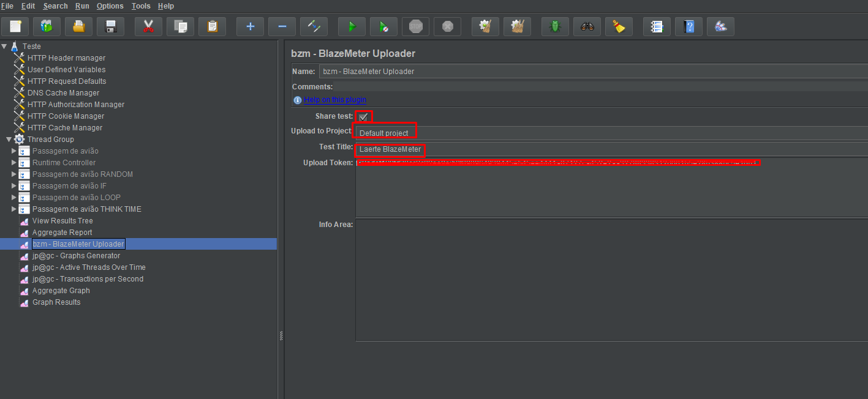
Task: Copy selected element using Copy icon
Action: pos(180,26)
